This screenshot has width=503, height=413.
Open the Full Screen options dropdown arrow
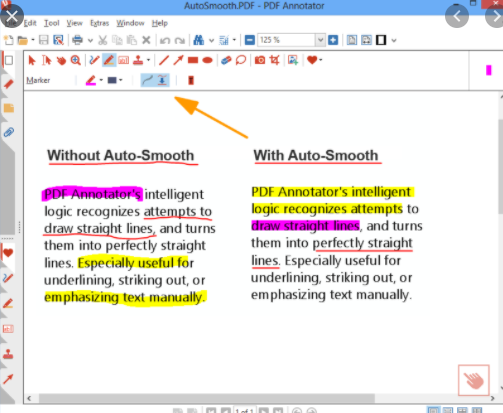[x=394, y=41]
